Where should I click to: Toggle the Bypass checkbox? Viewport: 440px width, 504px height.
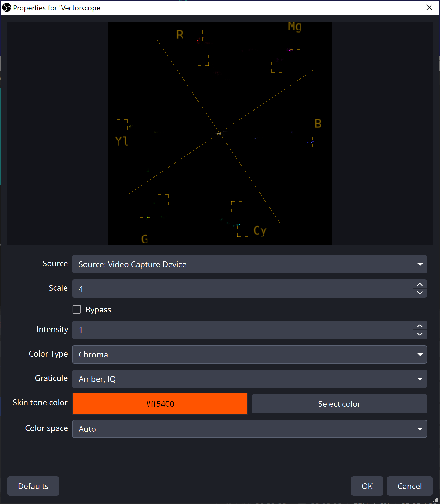tap(77, 309)
